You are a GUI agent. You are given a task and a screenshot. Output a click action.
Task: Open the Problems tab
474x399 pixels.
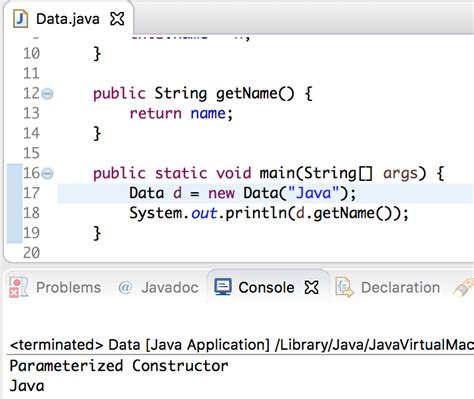coord(68,287)
